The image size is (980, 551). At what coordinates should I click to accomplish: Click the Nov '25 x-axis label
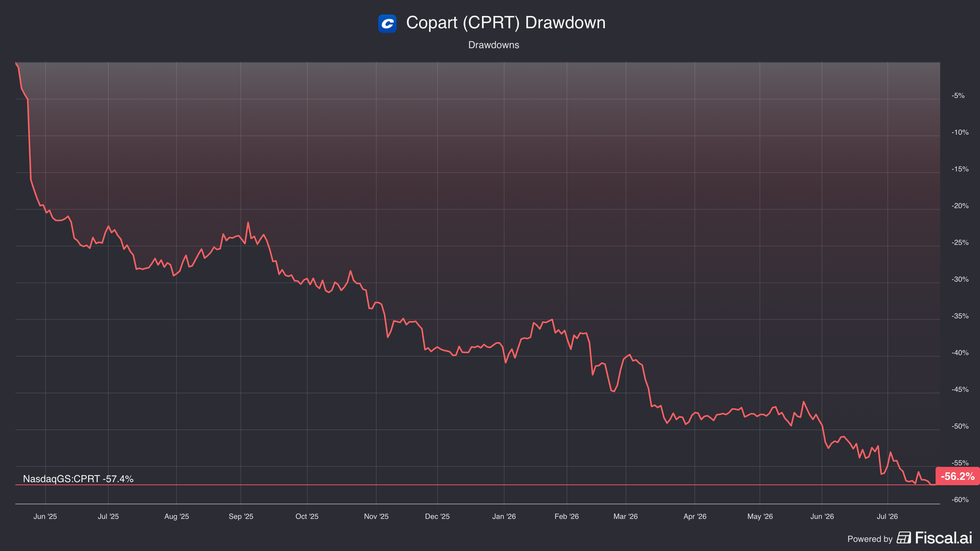coord(376,517)
